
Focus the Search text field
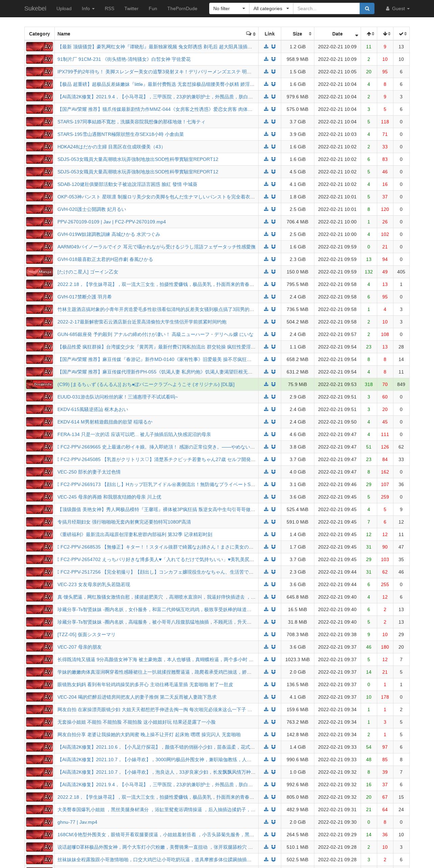[x=327, y=8]
